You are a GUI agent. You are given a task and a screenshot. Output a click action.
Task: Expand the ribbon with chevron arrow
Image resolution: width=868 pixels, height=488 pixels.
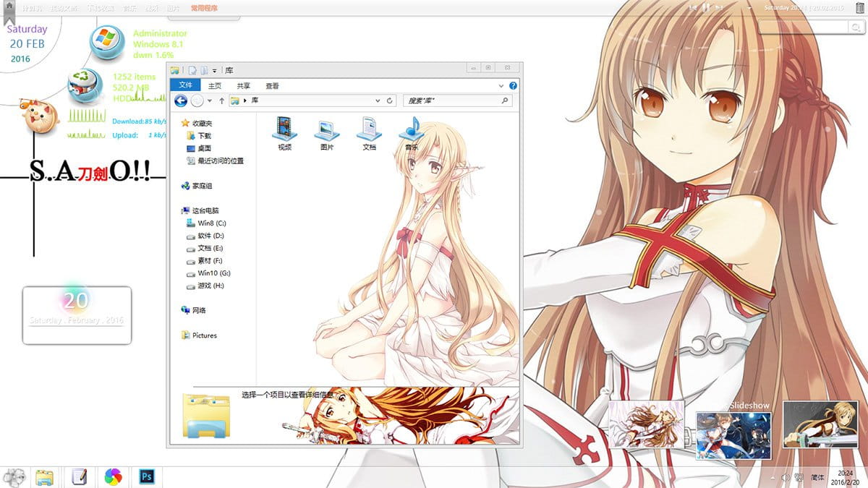(503, 85)
